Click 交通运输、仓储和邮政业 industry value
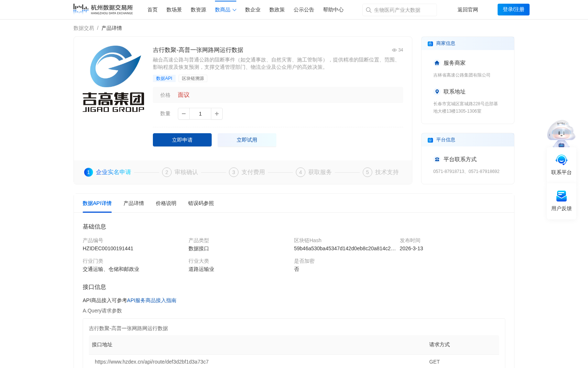This screenshot has height=368, width=588. 111,269
